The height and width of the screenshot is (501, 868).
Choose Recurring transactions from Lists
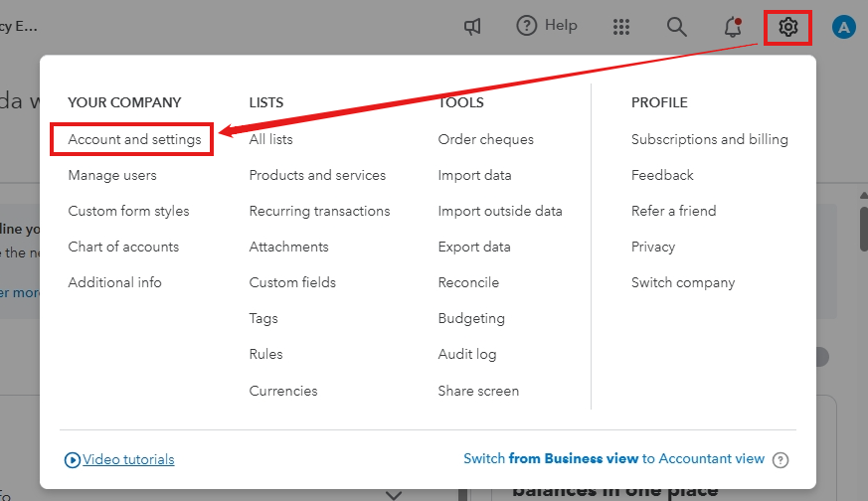pos(319,212)
